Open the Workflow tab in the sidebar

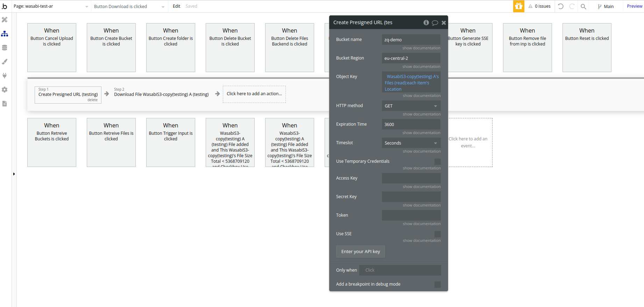5,34
